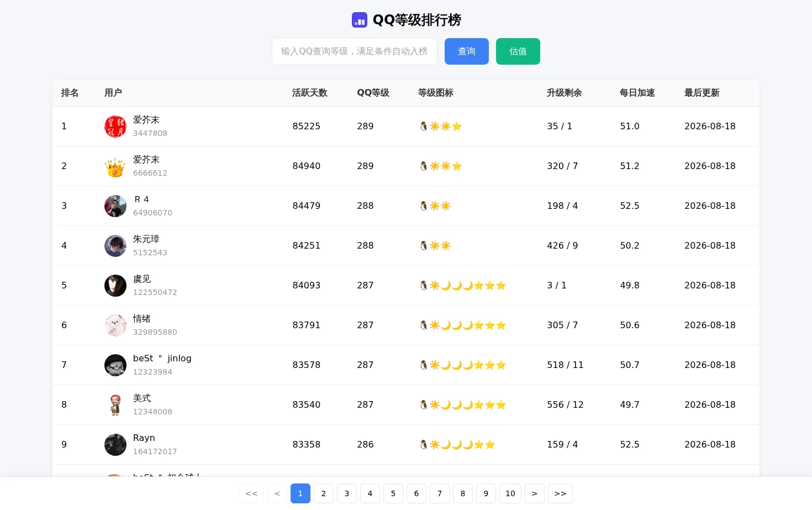Image resolution: width=812 pixels, height=510 pixels.
Task: Open the crown avatar of user 6666612
Action: pos(115,166)
